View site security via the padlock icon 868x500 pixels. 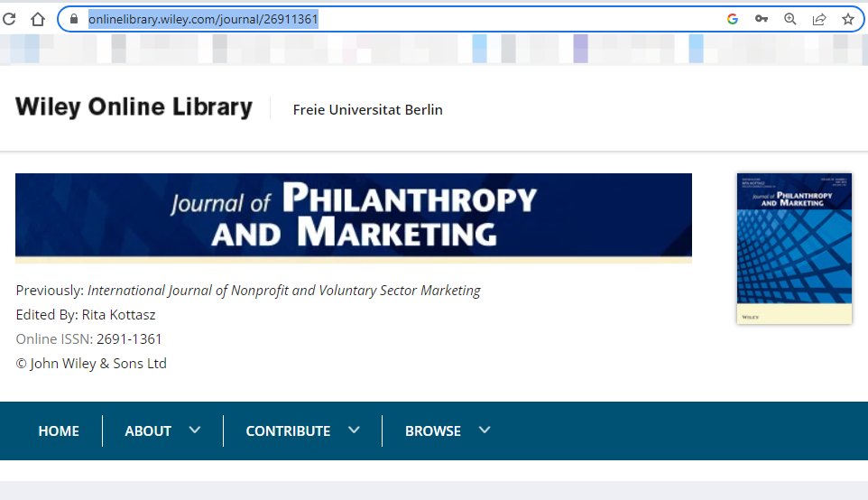(x=74, y=19)
